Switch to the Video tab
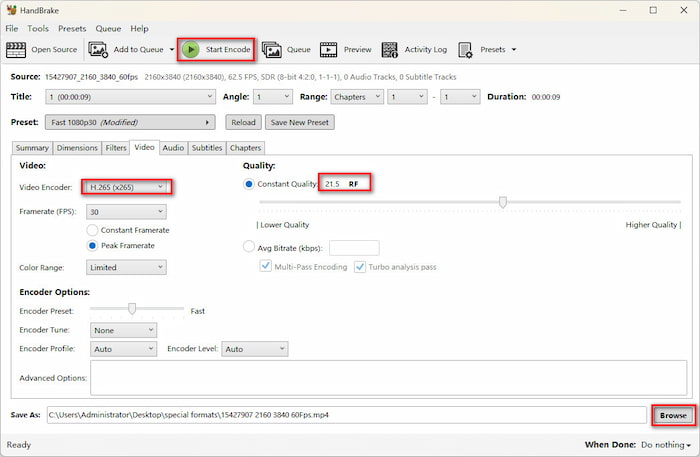This screenshot has height=457, width=700. (144, 147)
